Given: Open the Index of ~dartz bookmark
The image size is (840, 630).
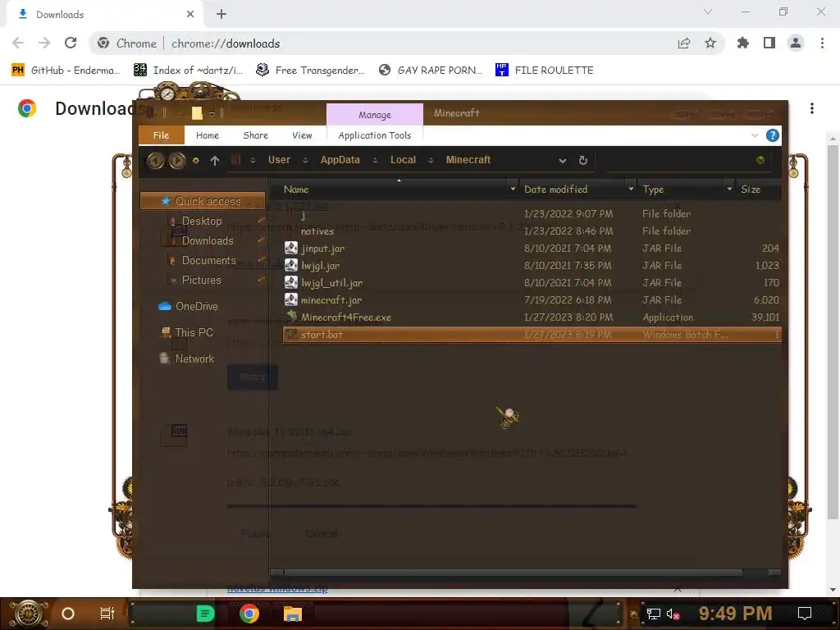Looking at the screenshot, I should 189,71.
